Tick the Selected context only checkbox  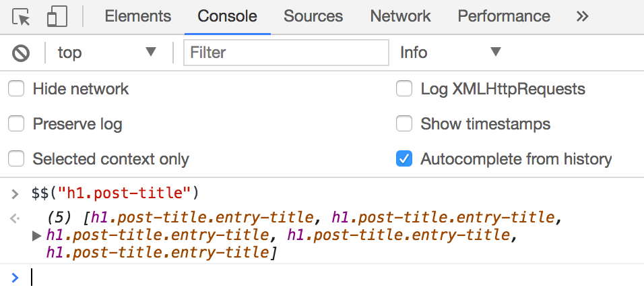(x=16, y=159)
